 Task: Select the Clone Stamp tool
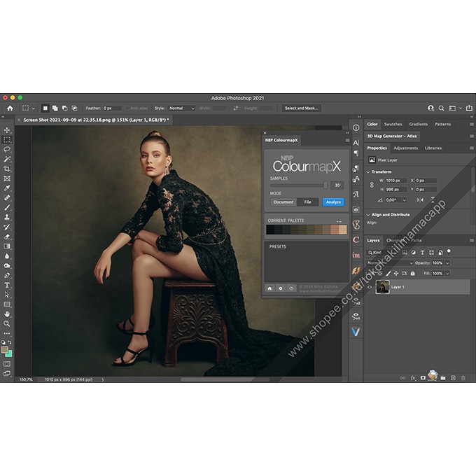click(7, 218)
